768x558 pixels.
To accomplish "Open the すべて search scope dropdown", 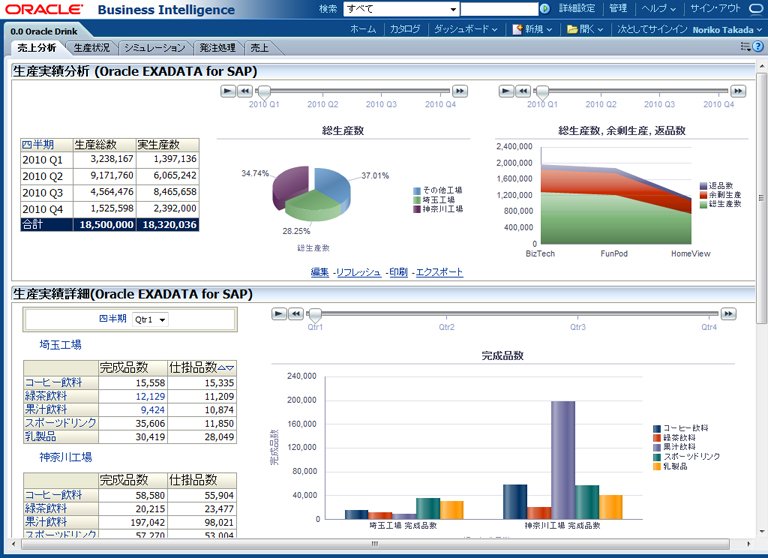I will click(402, 9).
